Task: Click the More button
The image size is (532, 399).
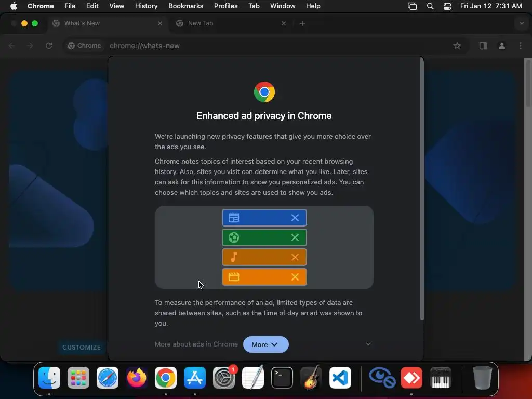Action: 265,344
